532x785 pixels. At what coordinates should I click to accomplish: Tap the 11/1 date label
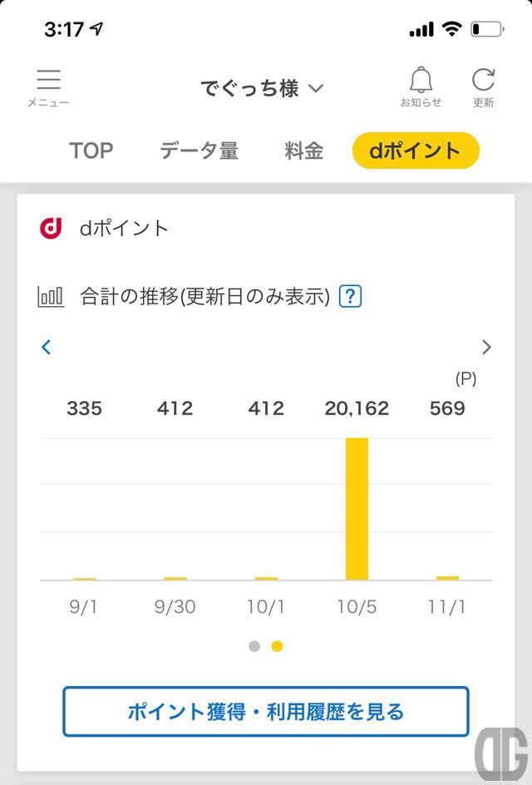446,607
